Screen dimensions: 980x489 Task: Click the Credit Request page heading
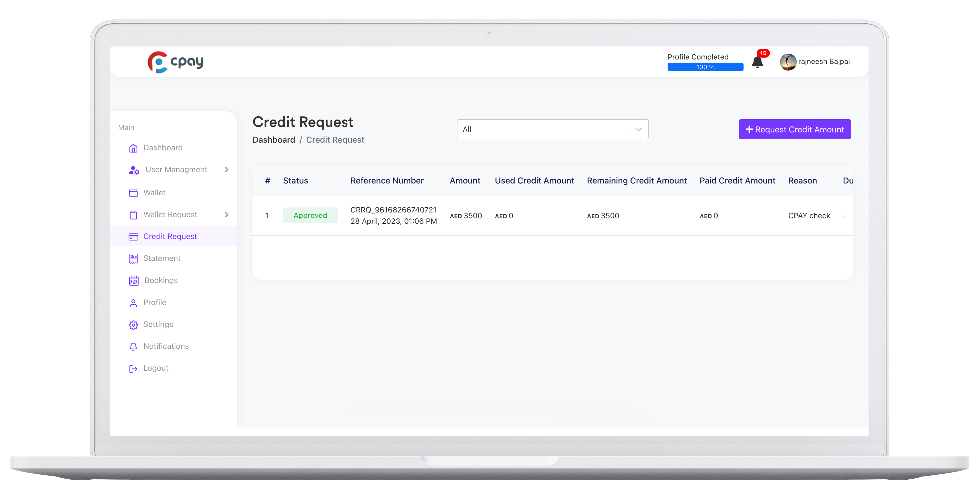303,122
